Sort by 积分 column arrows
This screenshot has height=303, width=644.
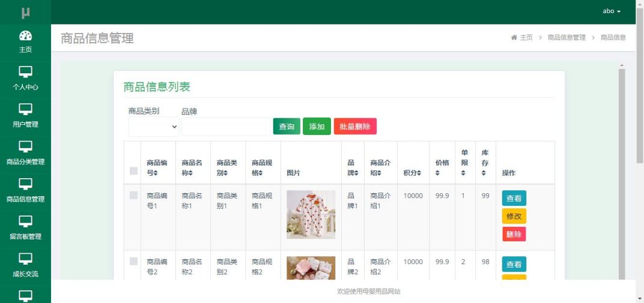point(419,173)
